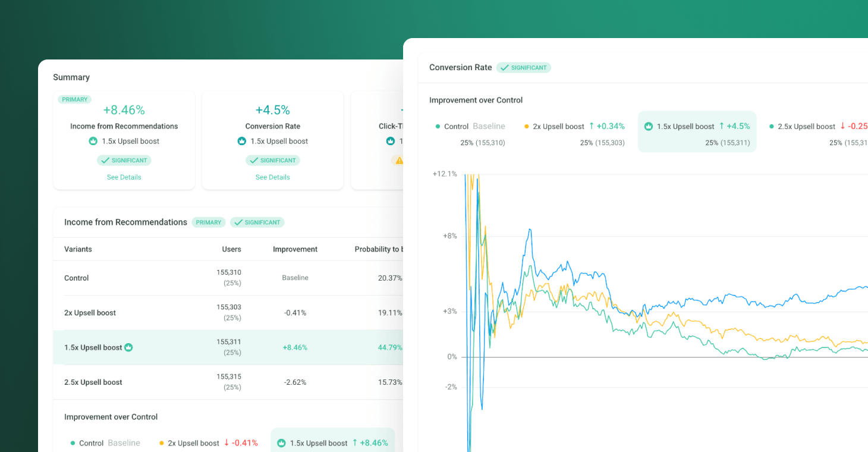Click checkmark in Conversion Rate SIGNIFICANT badge
This screenshot has height=452, width=868.
point(504,68)
